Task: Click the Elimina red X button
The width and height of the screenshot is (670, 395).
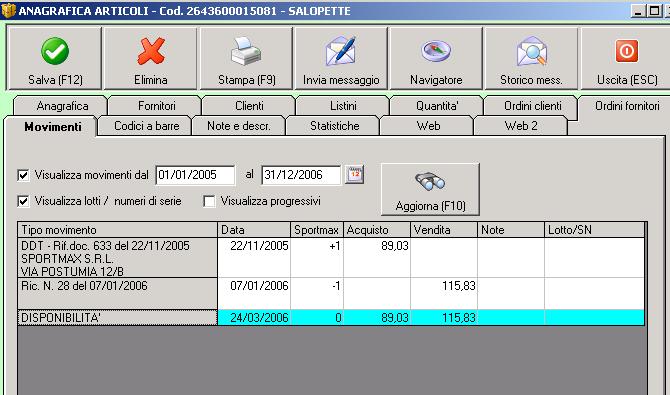Action: coord(150,58)
